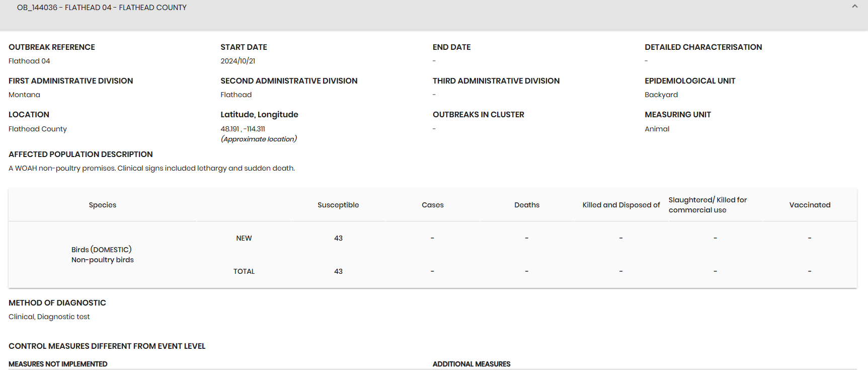Click the OB_144036 Flathead 04 header title

click(x=102, y=8)
